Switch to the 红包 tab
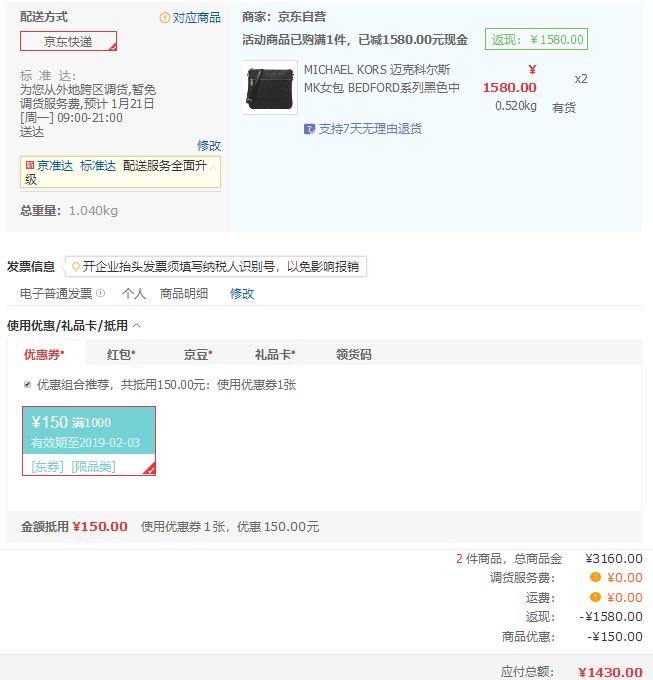Screen dimensions: 653x680 pyautogui.click(x=120, y=354)
